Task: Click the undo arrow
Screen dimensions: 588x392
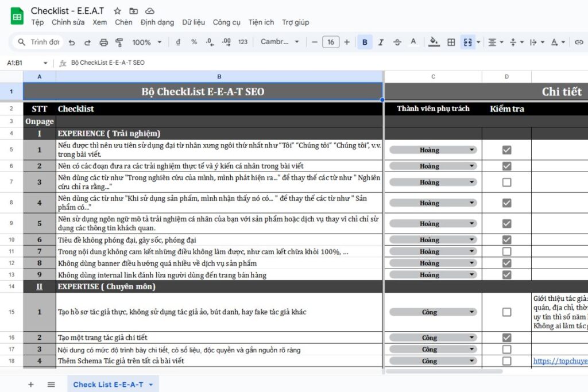Action: (x=72, y=42)
